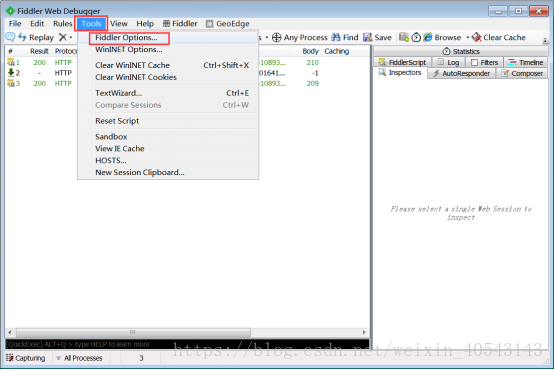Viewport: 554px width, 370px height.
Task: Click body value 209 in session 3
Action: tap(312, 83)
